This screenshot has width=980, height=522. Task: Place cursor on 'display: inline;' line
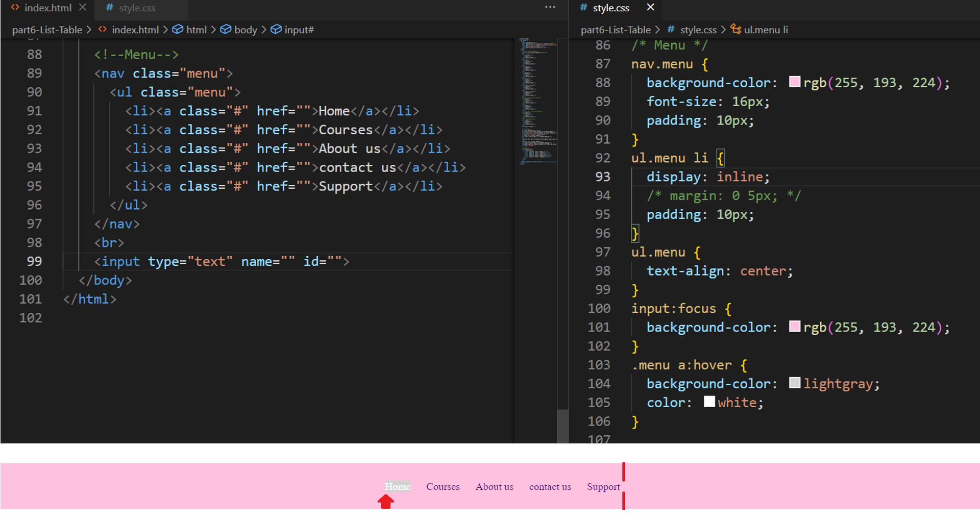click(708, 177)
